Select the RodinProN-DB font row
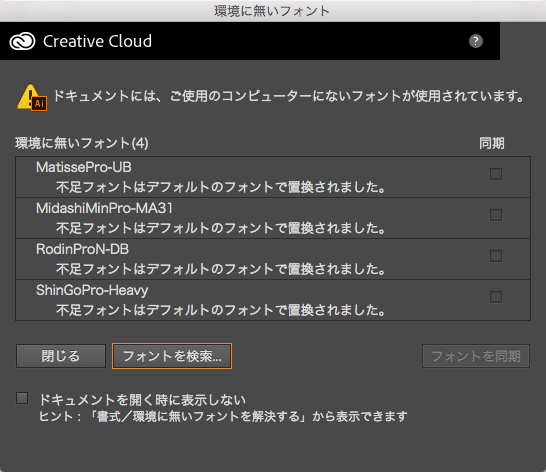Screen dimensions: 546x472 coord(273,259)
